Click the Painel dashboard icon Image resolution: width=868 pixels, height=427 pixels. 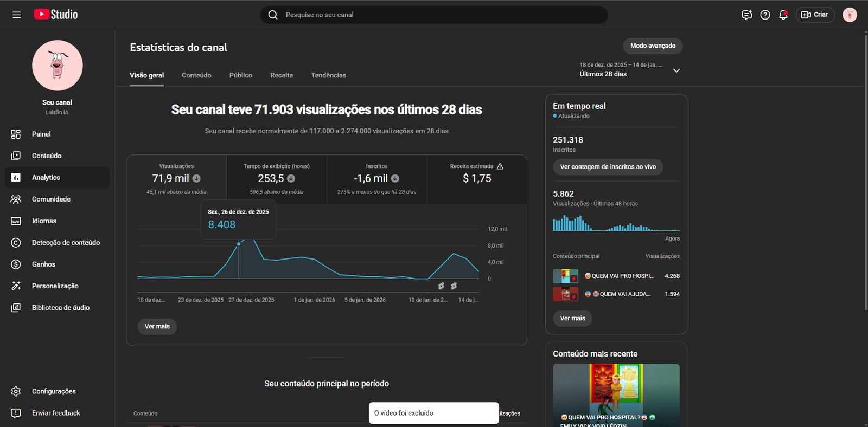point(16,134)
